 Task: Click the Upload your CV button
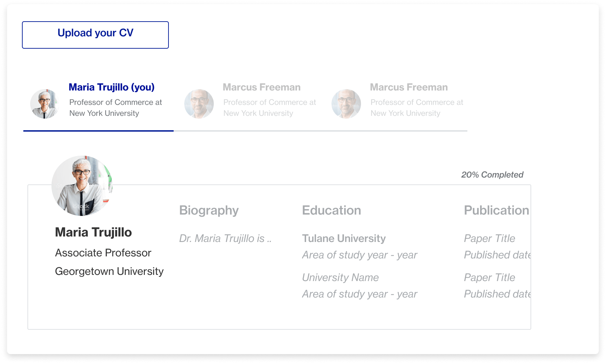coord(95,35)
